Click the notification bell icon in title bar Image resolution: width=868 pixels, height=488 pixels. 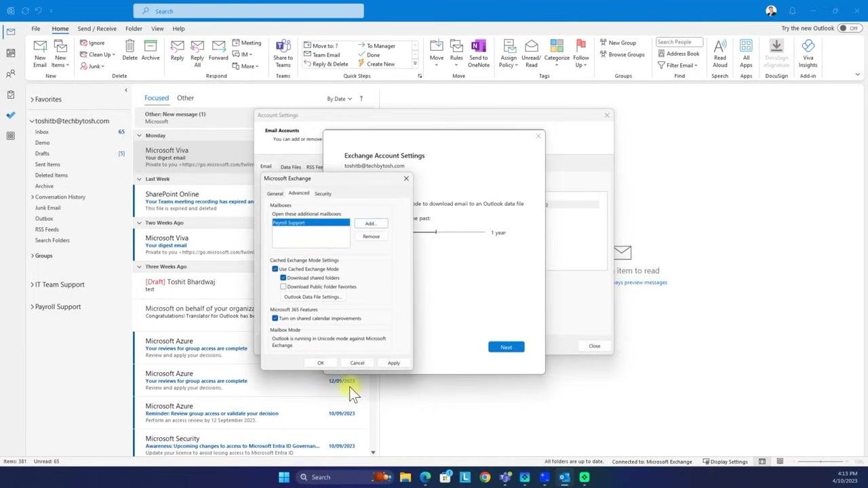coord(792,11)
